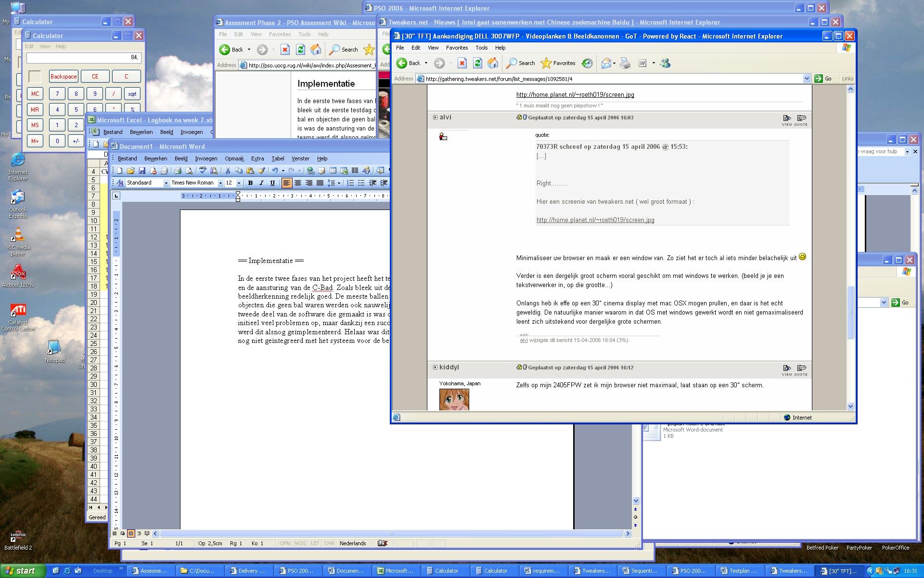The width and height of the screenshot is (924, 578).
Task: Toggle Underline formatting in Word
Action: [x=272, y=183]
